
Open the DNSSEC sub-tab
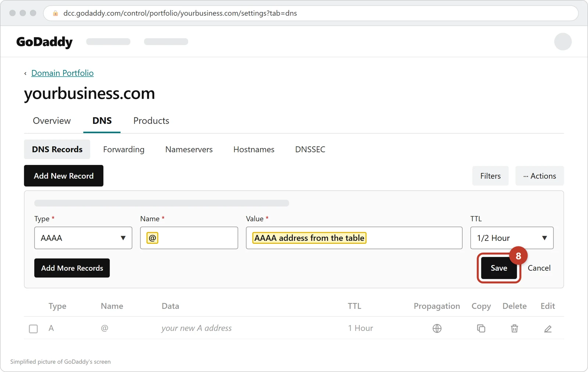tap(310, 149)
